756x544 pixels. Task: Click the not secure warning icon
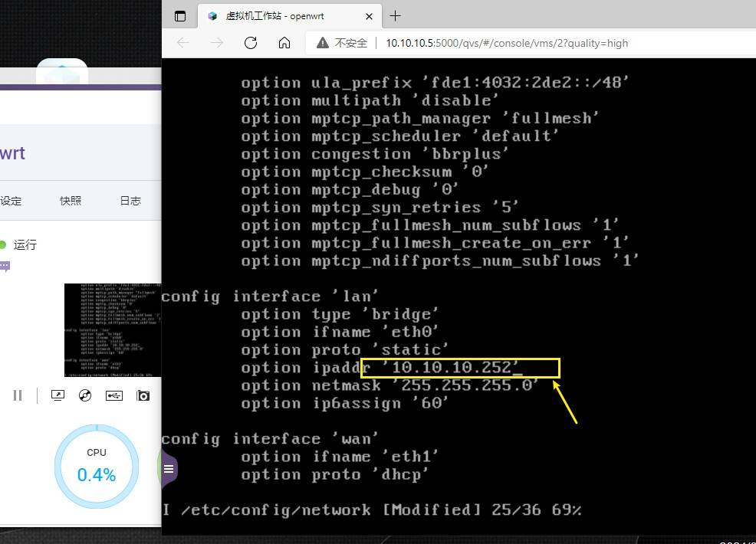[323, 43]
